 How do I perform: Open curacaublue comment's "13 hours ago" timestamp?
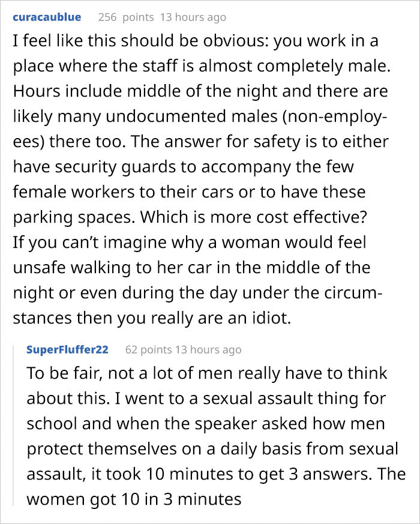[x=193, y=17]
